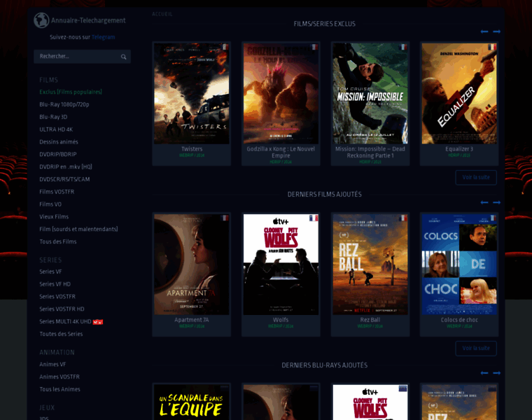Screen dimensions: 532x420
Task: Open Blu-Ray 1080p/720p category
Action: coord(64,104)
